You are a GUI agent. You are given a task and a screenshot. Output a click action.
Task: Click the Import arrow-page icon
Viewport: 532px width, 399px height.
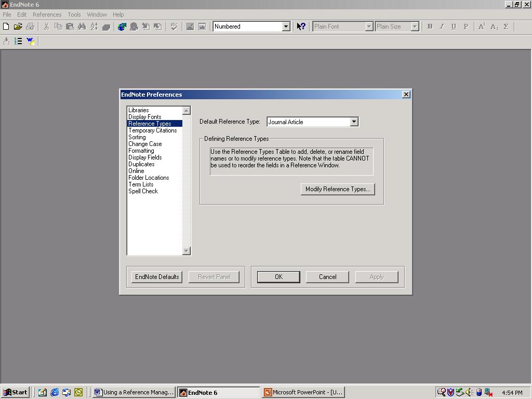(x=146, y=26)
